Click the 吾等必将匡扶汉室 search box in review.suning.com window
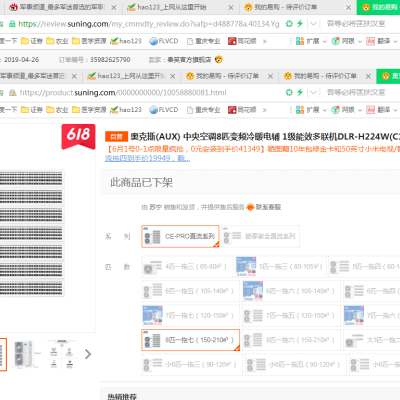 point(357,24)
